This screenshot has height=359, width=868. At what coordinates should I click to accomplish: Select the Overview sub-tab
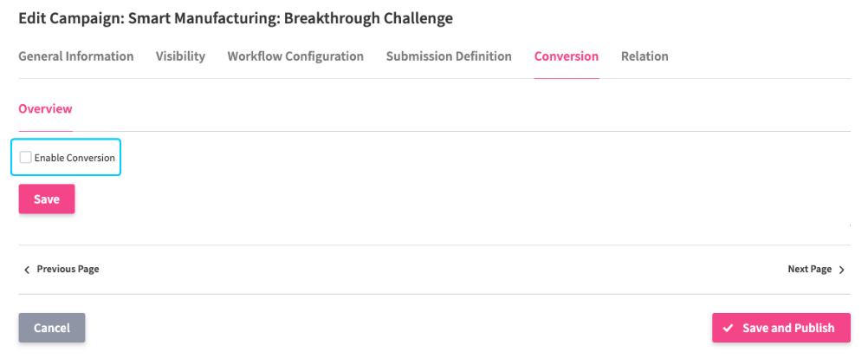(x=45, y=109)
